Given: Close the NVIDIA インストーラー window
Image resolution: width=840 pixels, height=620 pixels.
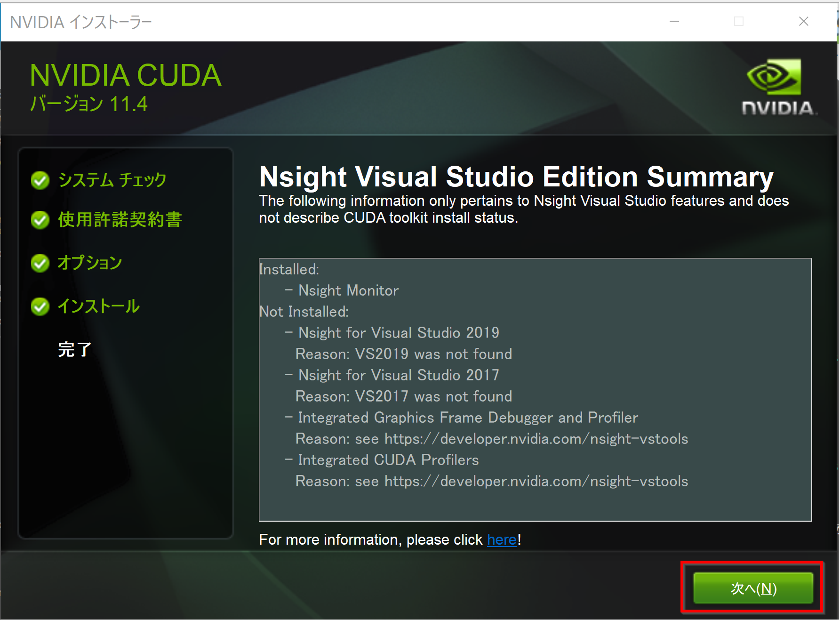Looking at the screenshot, I should (x=804, y=21).
